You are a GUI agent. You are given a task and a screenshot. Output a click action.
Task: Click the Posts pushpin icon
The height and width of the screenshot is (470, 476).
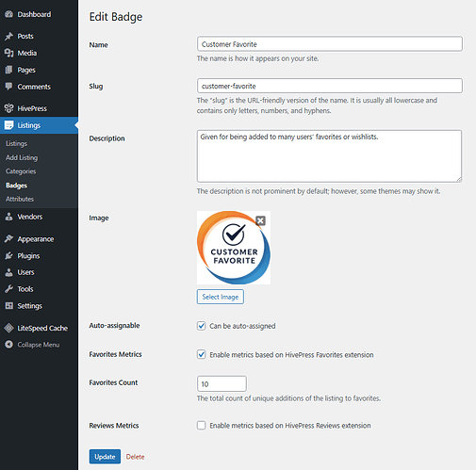pyautogui.click(x=9, y=36)
